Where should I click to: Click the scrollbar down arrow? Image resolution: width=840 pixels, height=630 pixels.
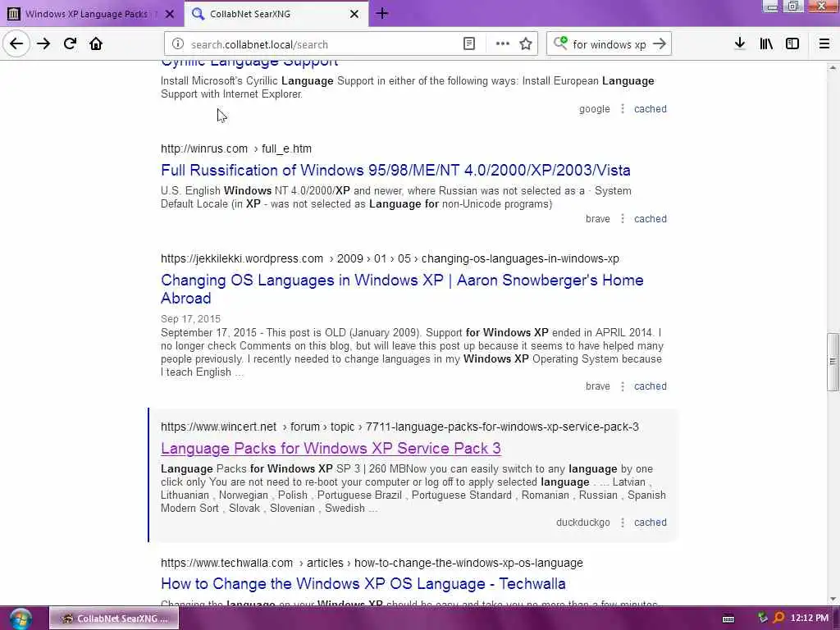[x=832, y=599]
